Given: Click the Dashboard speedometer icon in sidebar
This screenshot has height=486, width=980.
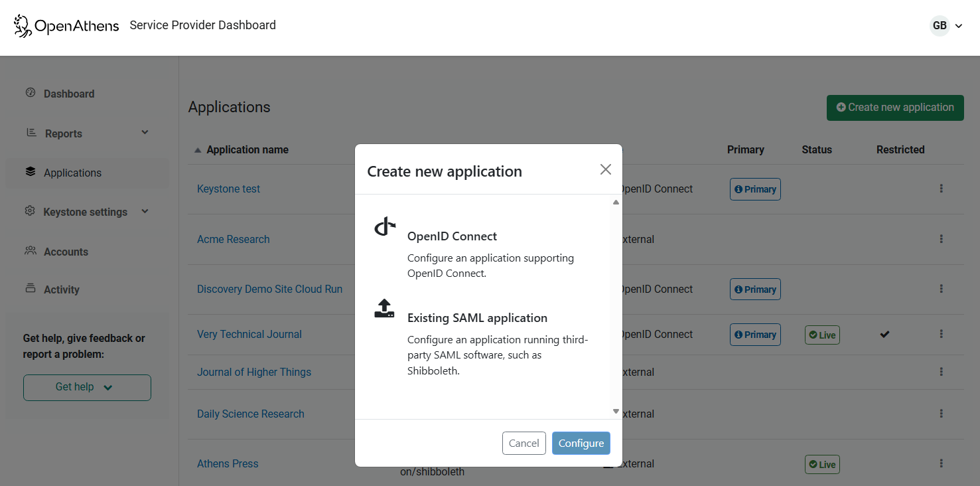Looking at the screenshot, I should click(30, 93).
